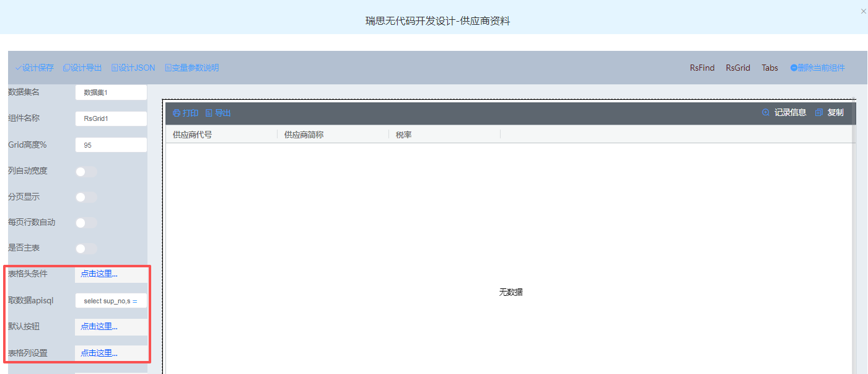Click 点击这里 link for 默认按钮

[x=99, y=327]
